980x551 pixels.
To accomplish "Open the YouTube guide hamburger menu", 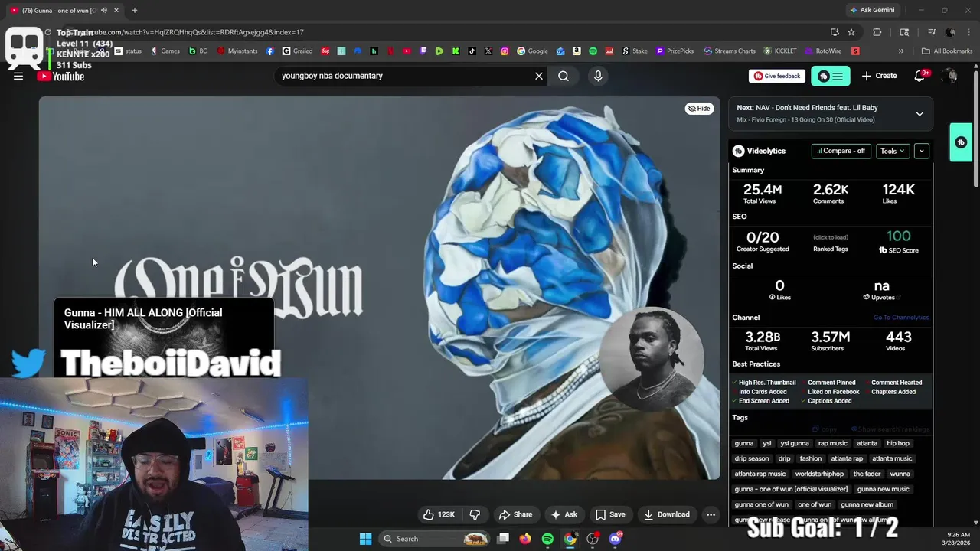I will 18,76.
